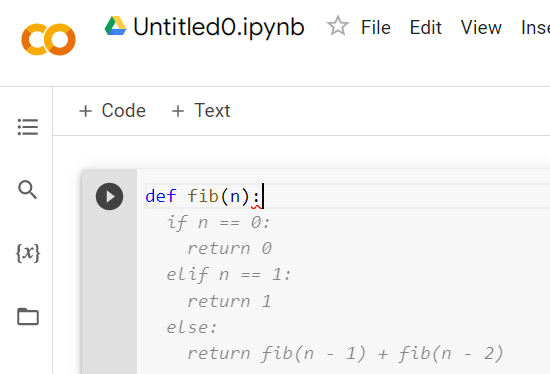This screenshot has height=374, width=550.
Task: Open the variables inspector panel
Action: coord(28,253)
